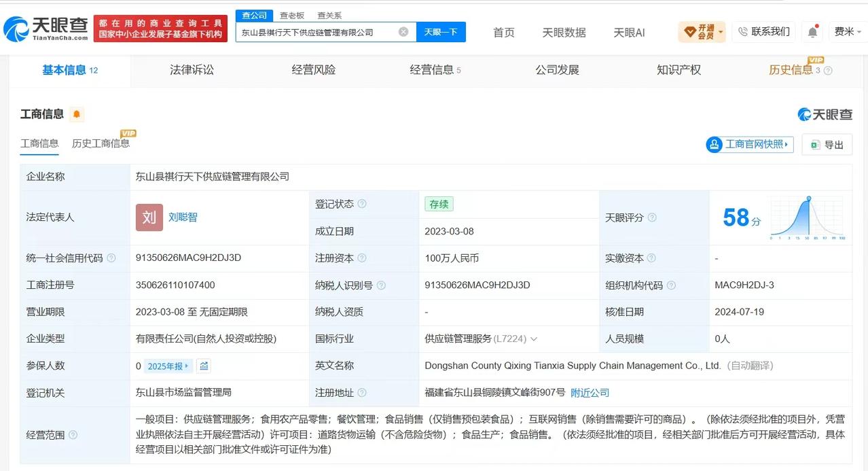Click the 成立日期 value 2023-03-08
This screenshot has width=868, height=471.
click(x=450, y=231)
